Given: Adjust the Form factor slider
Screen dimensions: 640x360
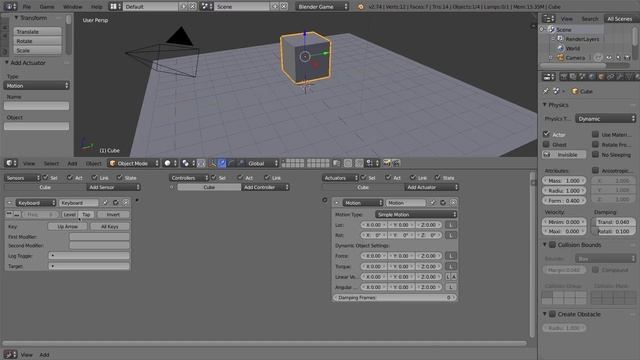Looking at the screenshot, I should (564, 200).
